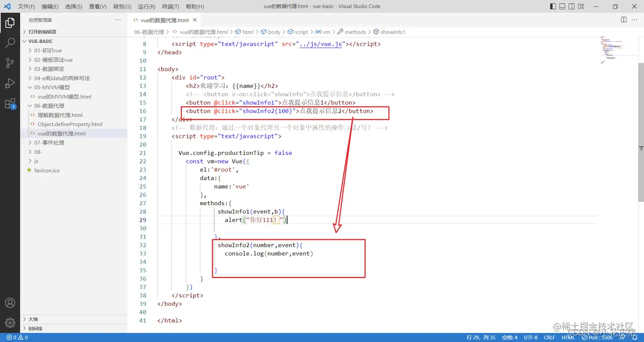Open 运行(R) menu
644x342 pixels.
click(146, 7)
